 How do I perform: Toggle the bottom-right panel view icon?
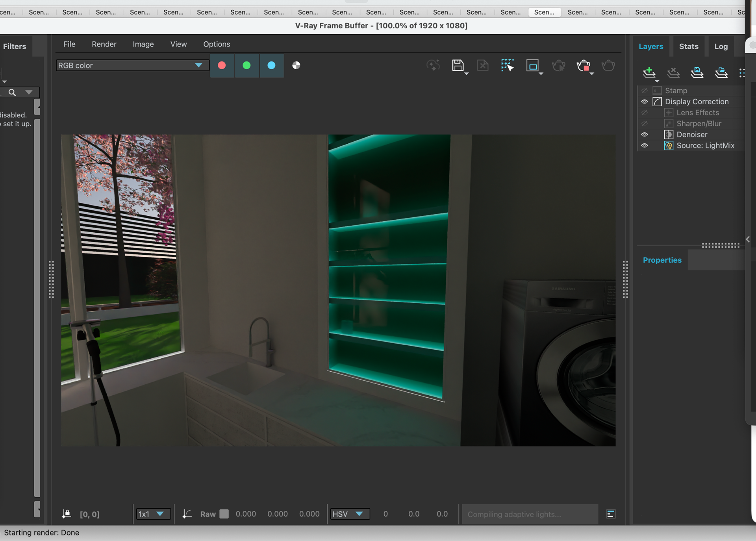click(x=611, y=514)
